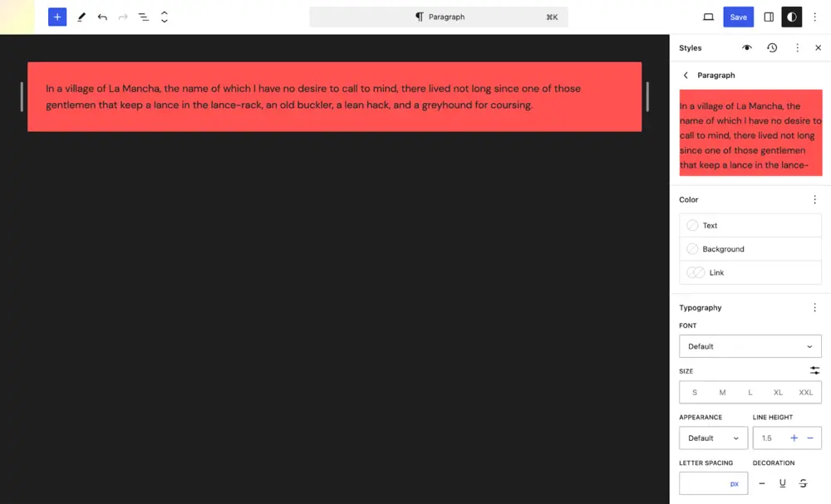The width and height of the screenshot is (831, 504).
Task: Open the Font Default dropdown
Action: (x=750, y=346)
